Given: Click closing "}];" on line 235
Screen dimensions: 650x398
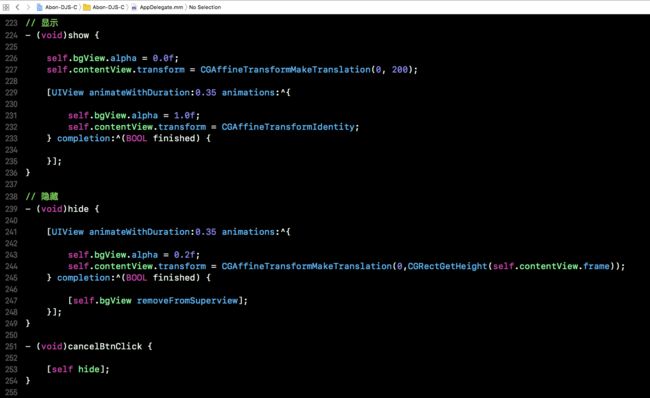Looking at the screenshot, I should click(54, 161).
